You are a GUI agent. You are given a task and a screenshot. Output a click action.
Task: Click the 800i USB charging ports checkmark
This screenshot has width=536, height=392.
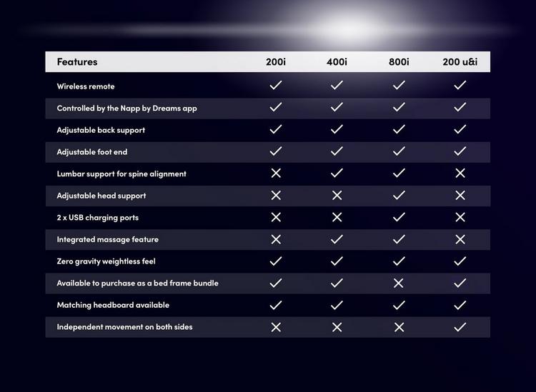399,217
